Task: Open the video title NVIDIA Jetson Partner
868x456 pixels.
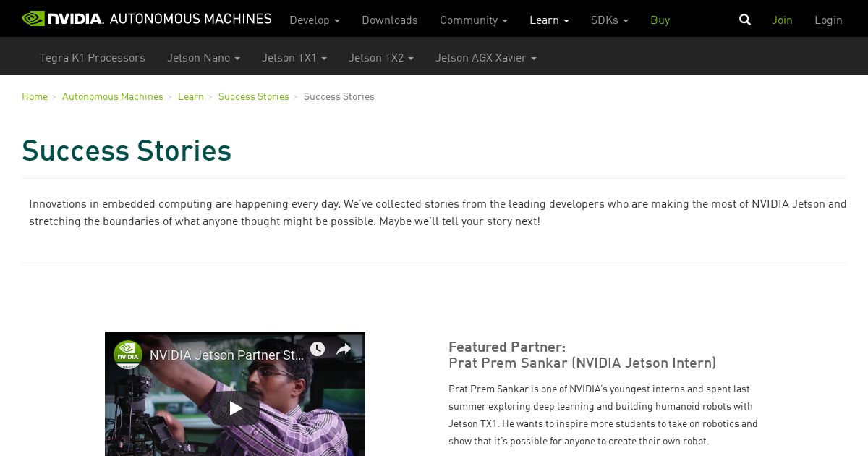Action: point(227,355)
